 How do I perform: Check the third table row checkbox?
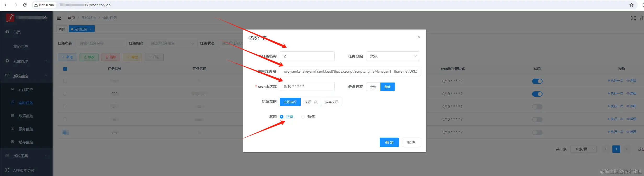point(65,107)
